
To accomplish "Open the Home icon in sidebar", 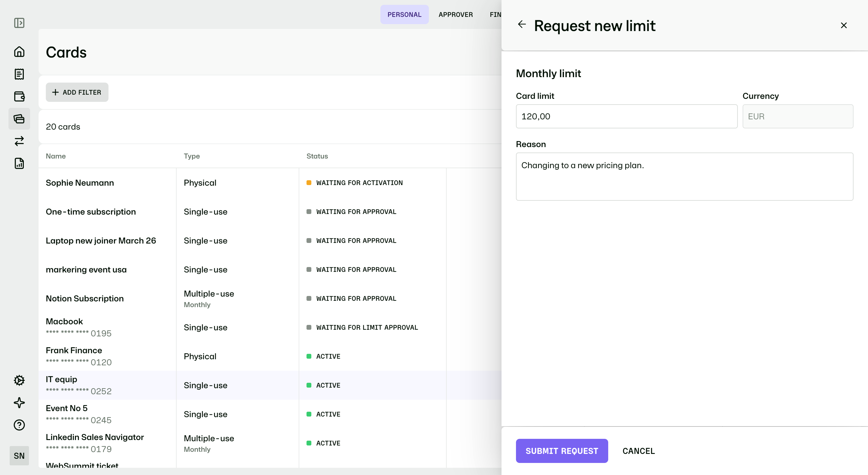I will pos(19,52).
